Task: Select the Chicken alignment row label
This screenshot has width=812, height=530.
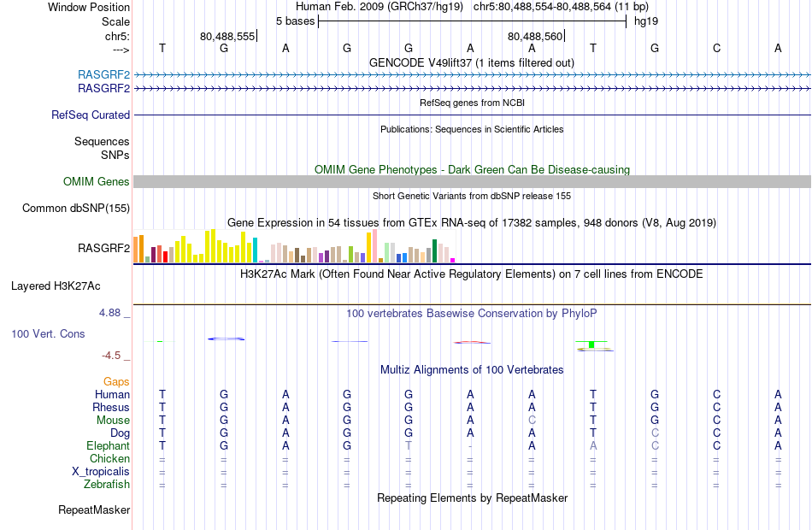Action: [109, 458]
